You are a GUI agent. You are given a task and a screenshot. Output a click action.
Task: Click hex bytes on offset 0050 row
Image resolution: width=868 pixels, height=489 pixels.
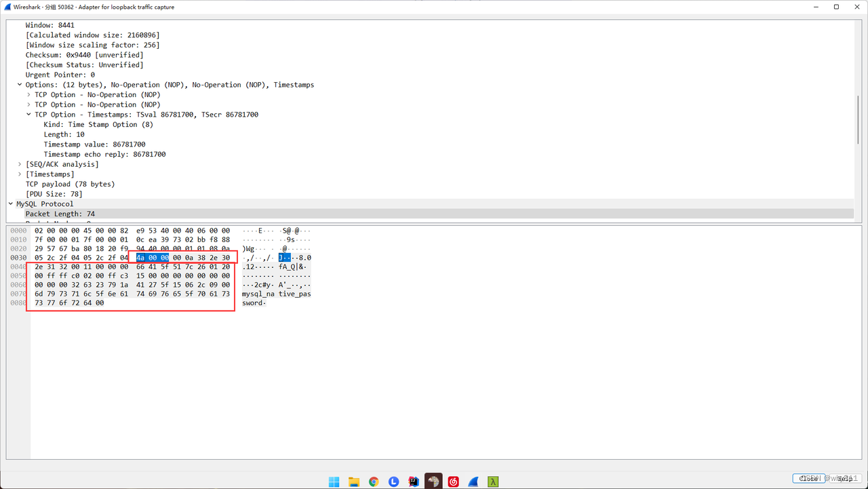coord(132,276)
